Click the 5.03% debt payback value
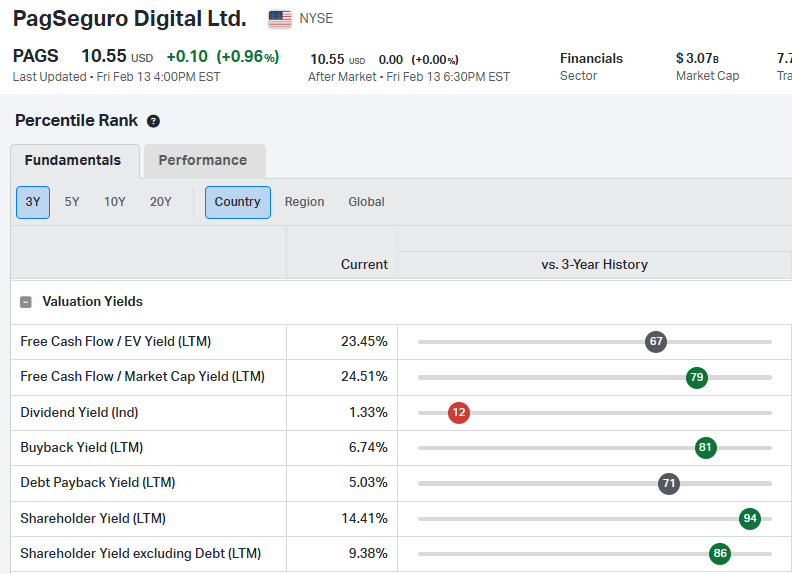The height and width of the screenshot is (574, 792). (368, 483)
